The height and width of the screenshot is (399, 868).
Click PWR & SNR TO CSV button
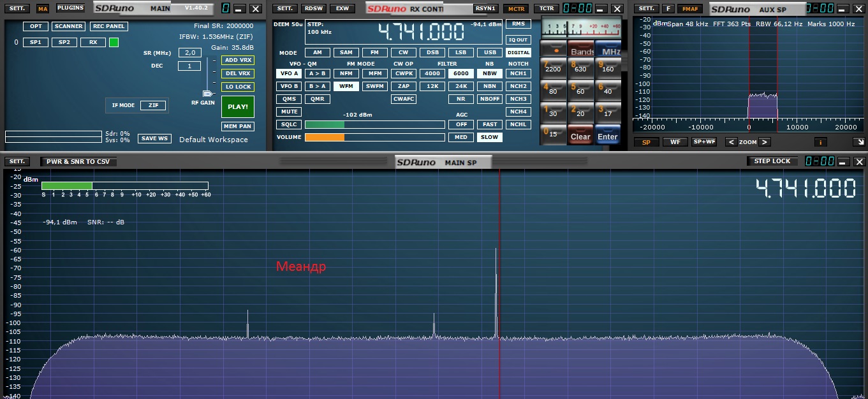click(x=78, y=162)
